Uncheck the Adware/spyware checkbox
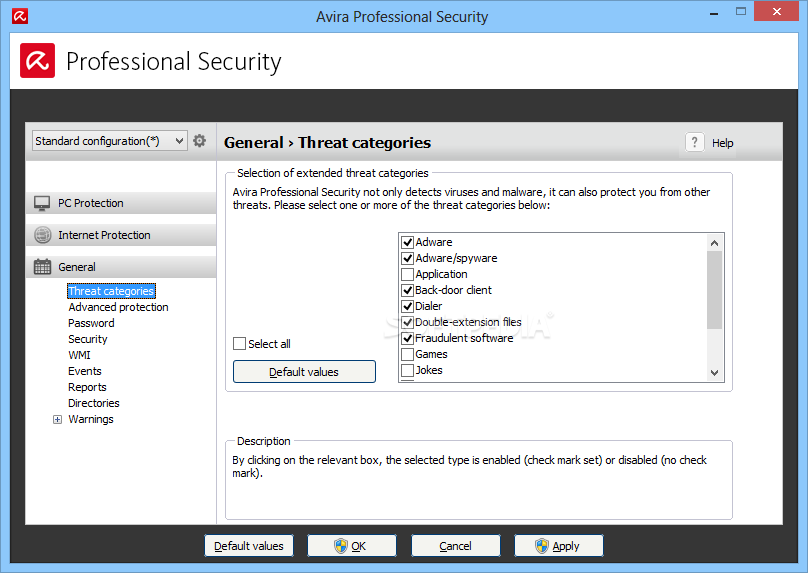 pos(407,258)
